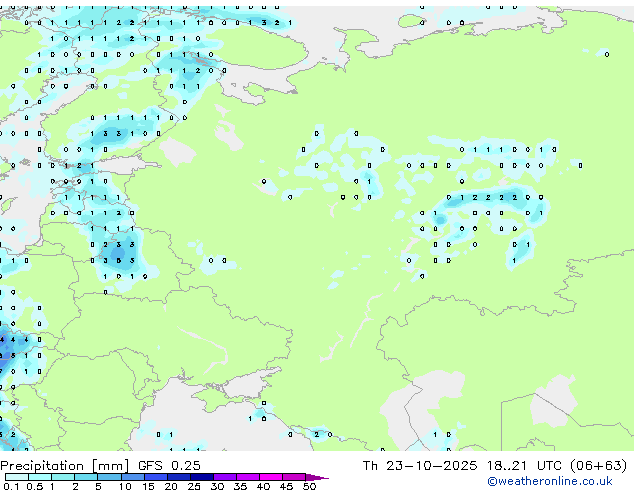Click the above-50 mm arrow tip of legend
Image resolution: width=634 pixels, height=490 pixels.
(317, 477)
